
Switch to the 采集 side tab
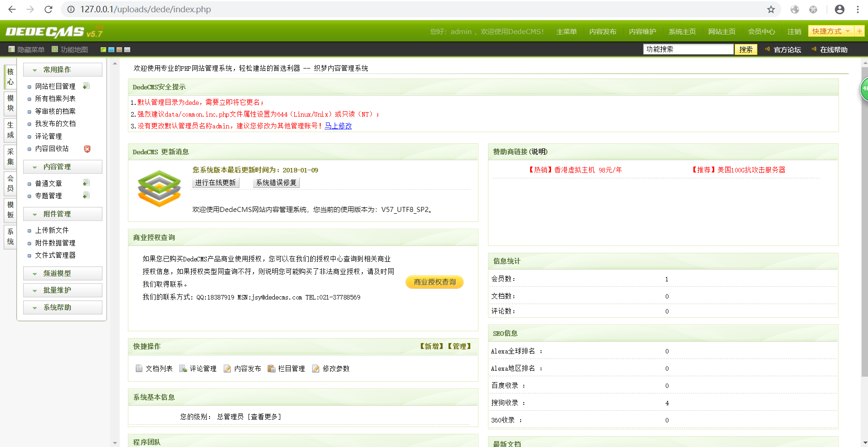(10, 157)
